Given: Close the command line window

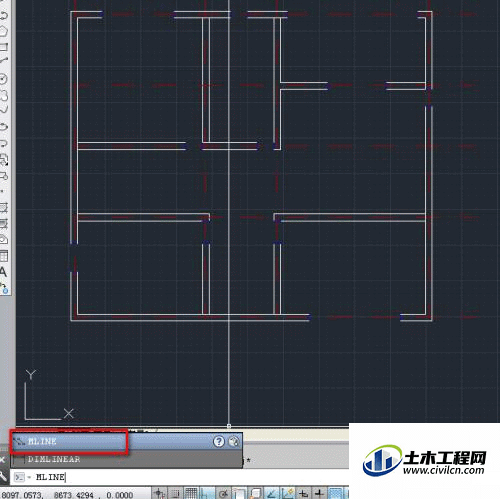Looking at the screenshot, I should tap(2, 460).
